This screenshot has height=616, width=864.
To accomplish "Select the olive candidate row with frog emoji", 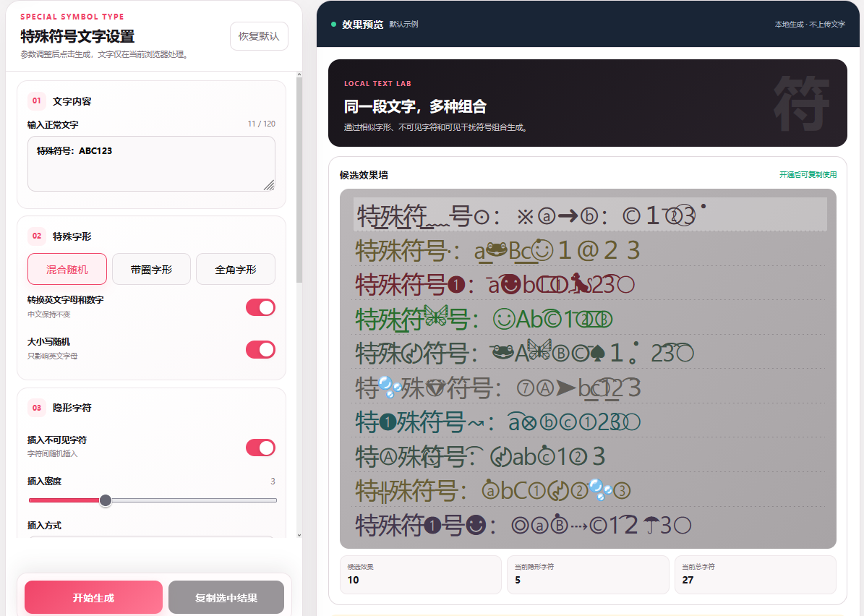I will (589, 250).
